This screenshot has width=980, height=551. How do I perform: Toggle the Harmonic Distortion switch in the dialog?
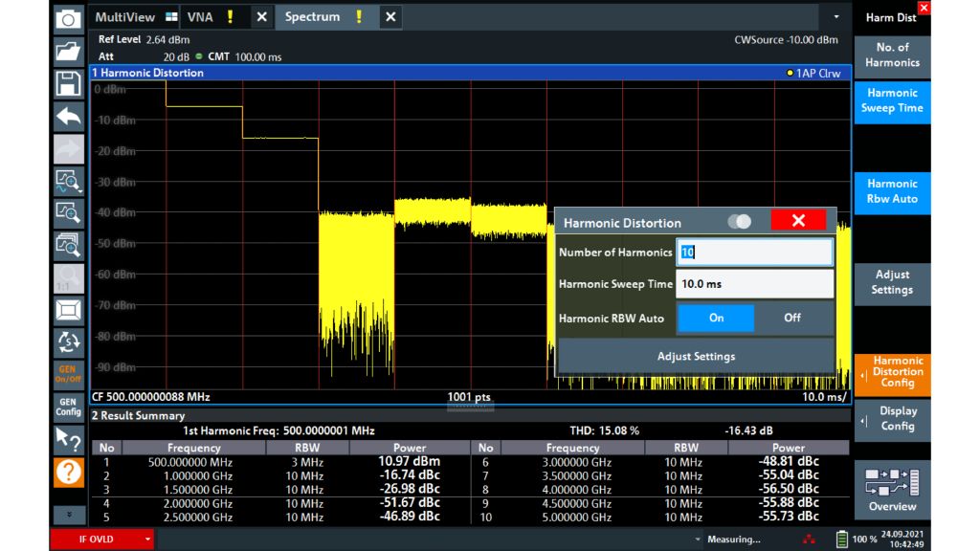coord(738,221)
